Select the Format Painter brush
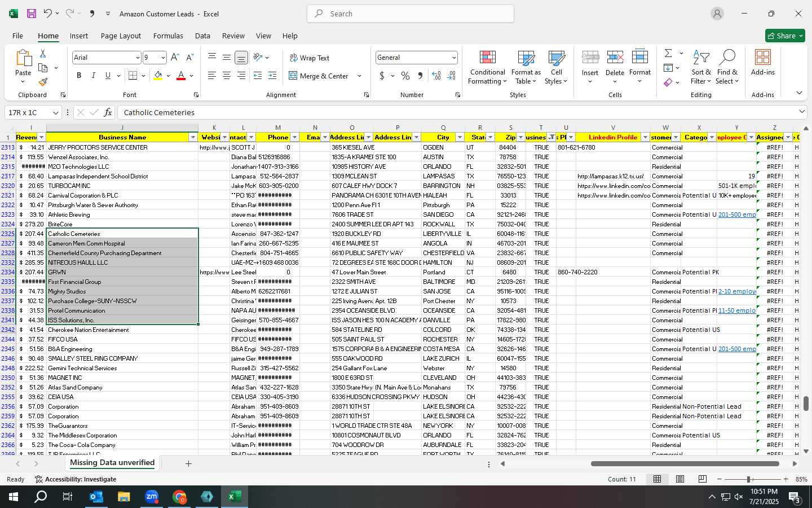 pyautogui.click(x=43, y=82)
